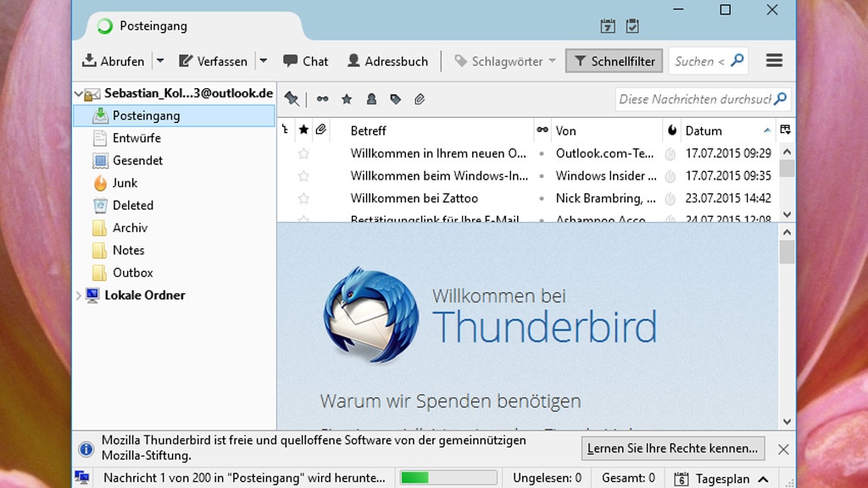Select the Posteingang folder
Viewport: 868px width, 488px height.
click(x=175, y=115)
